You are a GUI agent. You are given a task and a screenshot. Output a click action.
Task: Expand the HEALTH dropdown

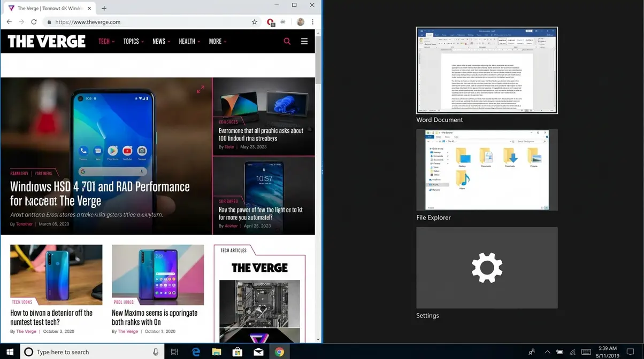[189, 41]
